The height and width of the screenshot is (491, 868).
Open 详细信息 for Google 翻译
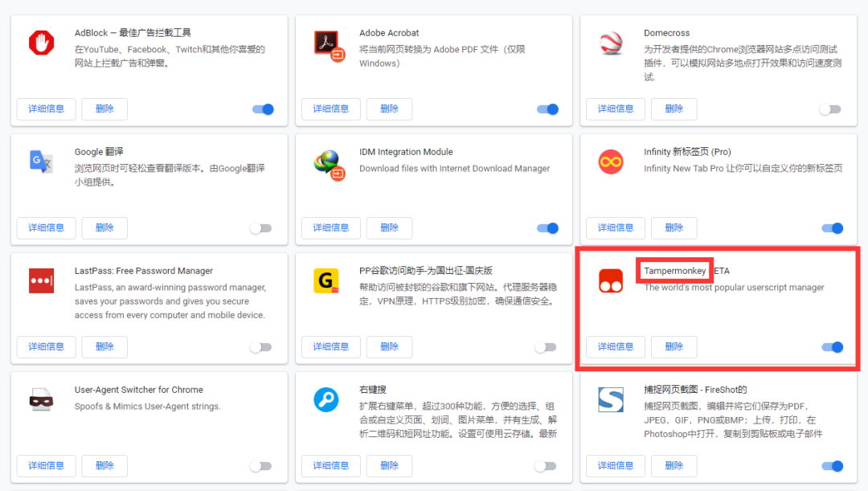pyautogui.click(x=47, y=228)
